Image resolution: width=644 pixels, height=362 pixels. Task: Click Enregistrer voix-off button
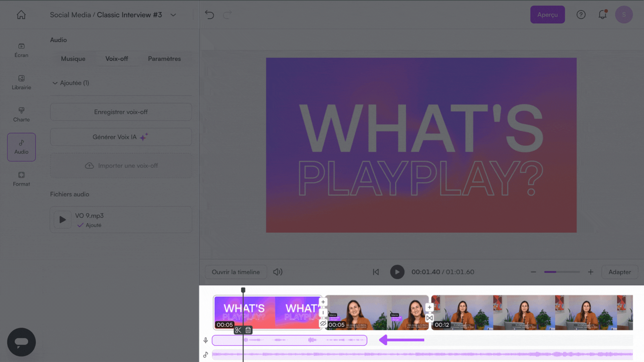pos(121,112)
